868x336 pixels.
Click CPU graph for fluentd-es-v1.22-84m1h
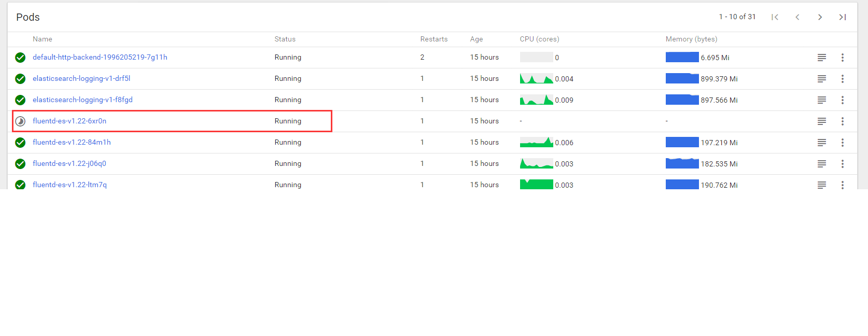(x=537, y=143)
